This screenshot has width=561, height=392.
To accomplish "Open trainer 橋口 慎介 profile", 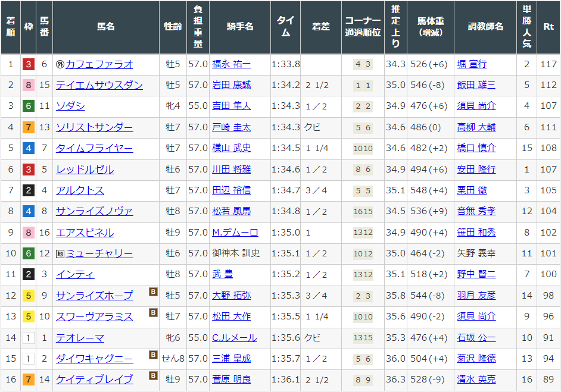I will point(476,148).
